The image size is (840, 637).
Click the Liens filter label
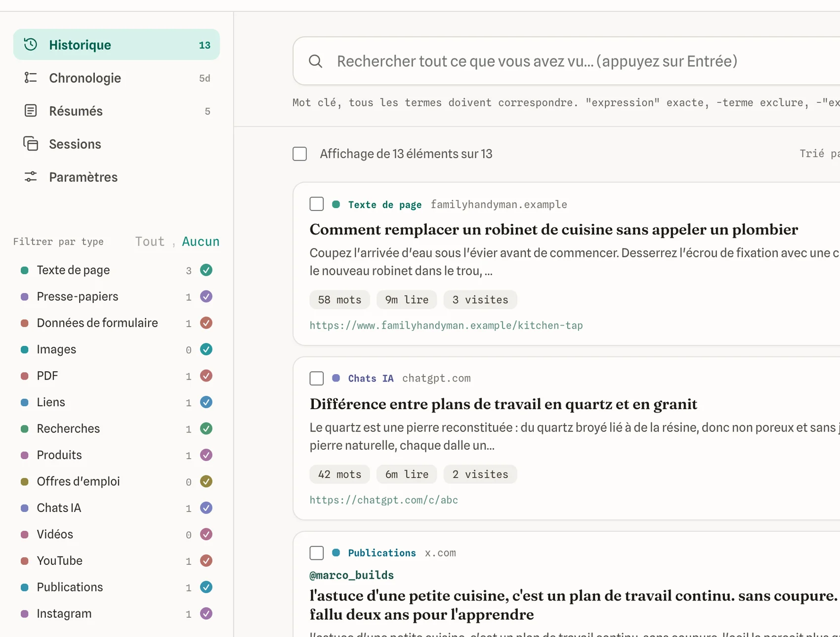click(51, 402)
